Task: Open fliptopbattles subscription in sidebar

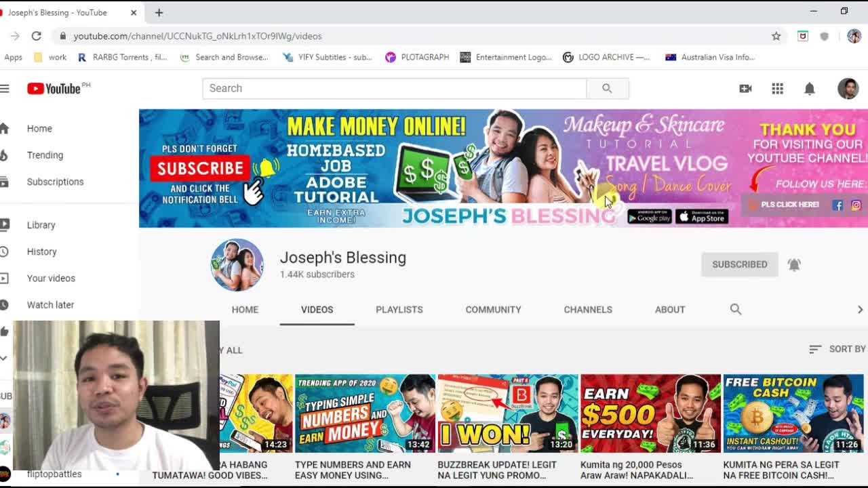Action: [x=54, y=474]
